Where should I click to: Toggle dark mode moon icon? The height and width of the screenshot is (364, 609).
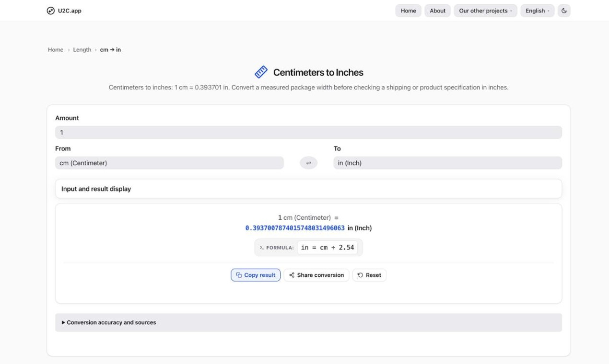click(564, 11)
